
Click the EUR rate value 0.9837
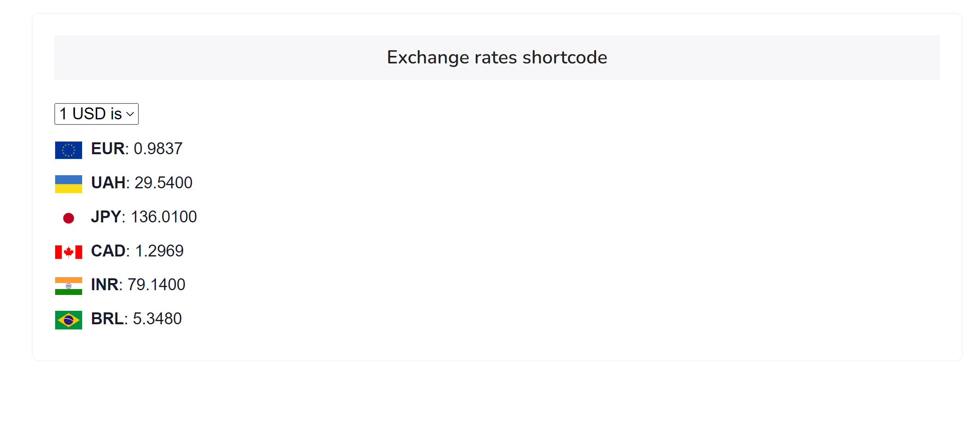(x=158, y=149)
